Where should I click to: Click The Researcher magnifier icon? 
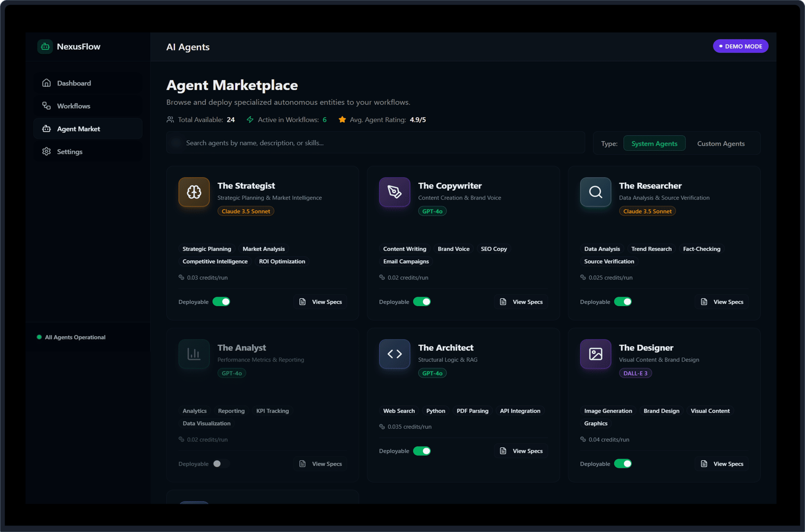click(596, 192)
